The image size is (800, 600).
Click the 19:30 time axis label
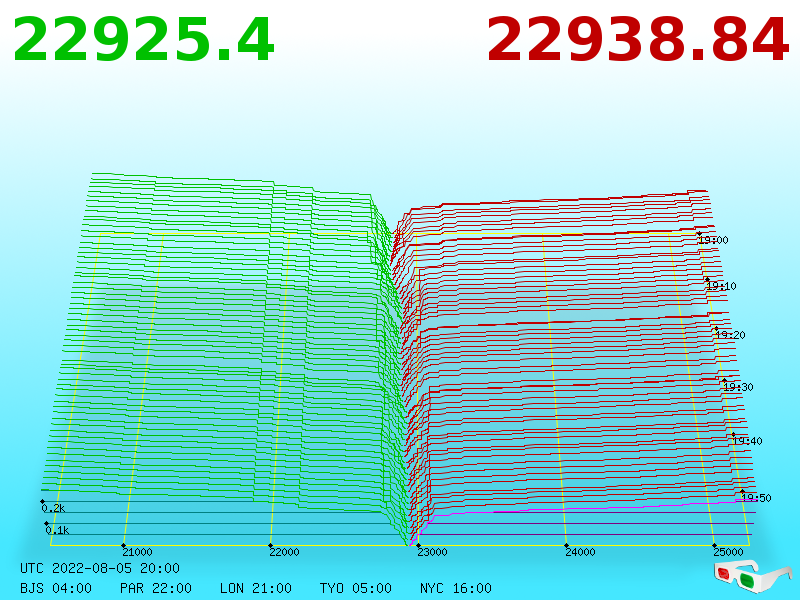tap(738, 387)
